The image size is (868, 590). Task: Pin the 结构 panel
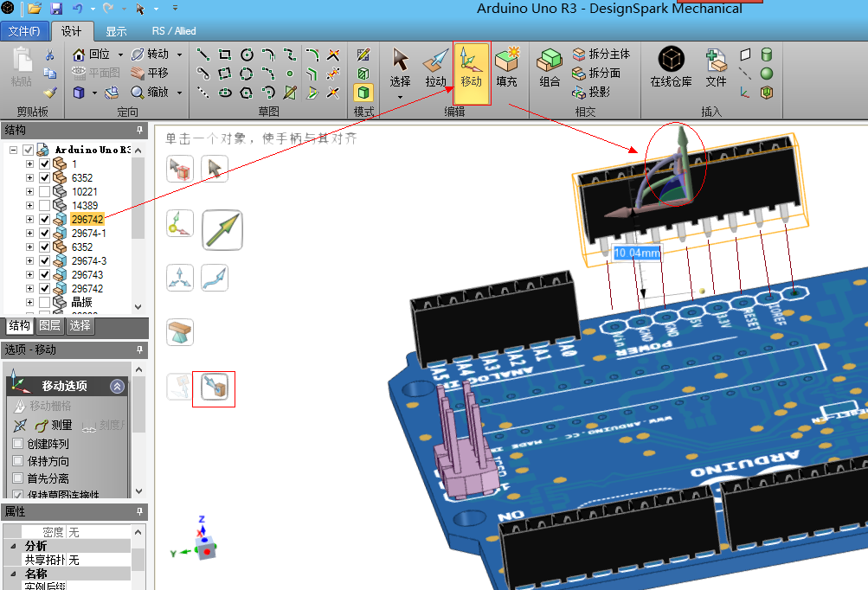(x=139, y=130)
